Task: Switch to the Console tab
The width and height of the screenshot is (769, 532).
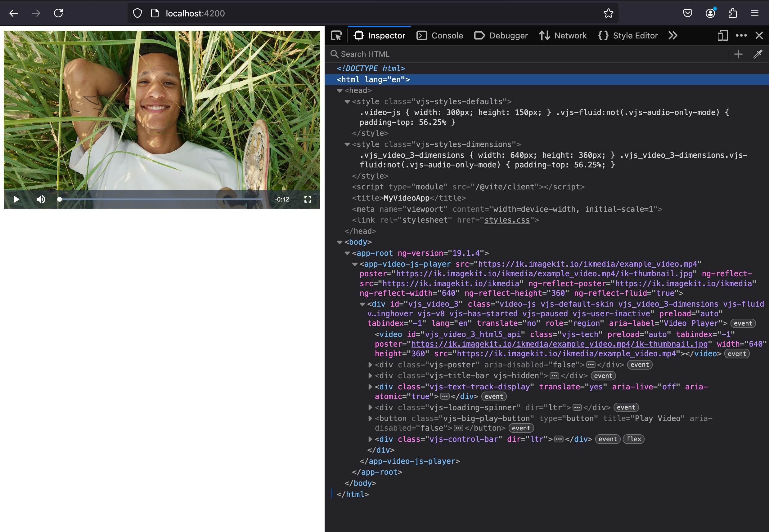Action: click(x=440, y=35)
